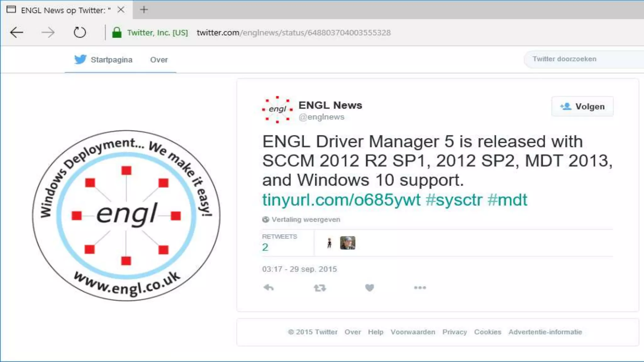The height and width of the screenshot is (362, 644).
Task: Click the #sysctr hashtag
Action: tap(454, 200)
